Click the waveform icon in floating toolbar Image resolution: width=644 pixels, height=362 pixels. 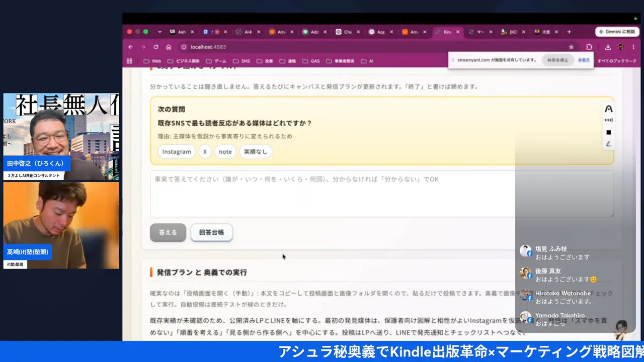[609, 120]
